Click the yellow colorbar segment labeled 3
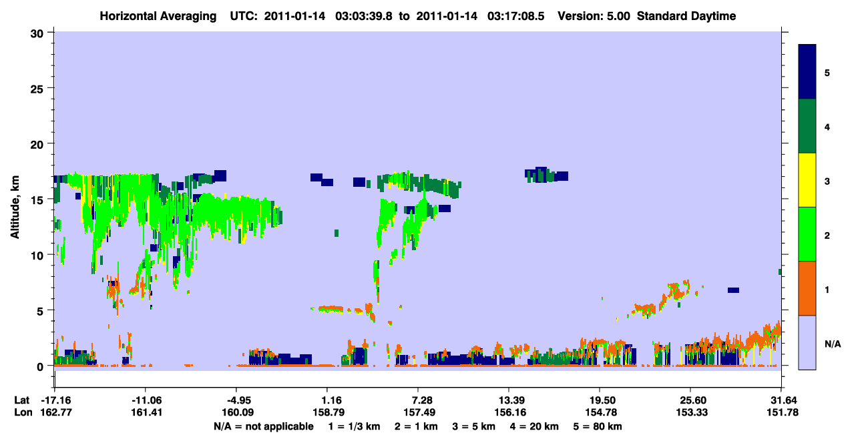The image size is (868, 445). [x=807, y=180]
